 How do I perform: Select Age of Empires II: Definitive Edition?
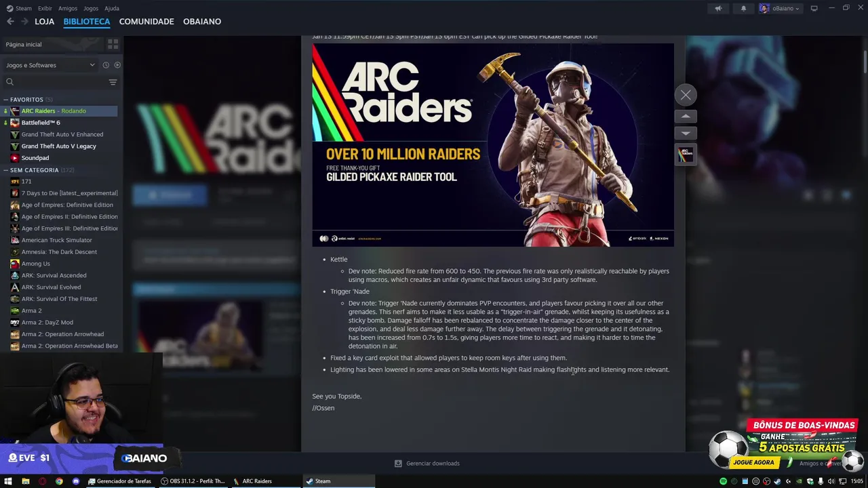click(x=60, y=217)
